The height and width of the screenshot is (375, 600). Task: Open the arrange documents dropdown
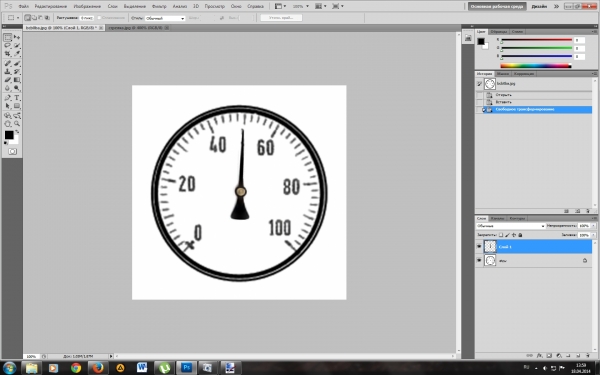click(x=321, y=6)
